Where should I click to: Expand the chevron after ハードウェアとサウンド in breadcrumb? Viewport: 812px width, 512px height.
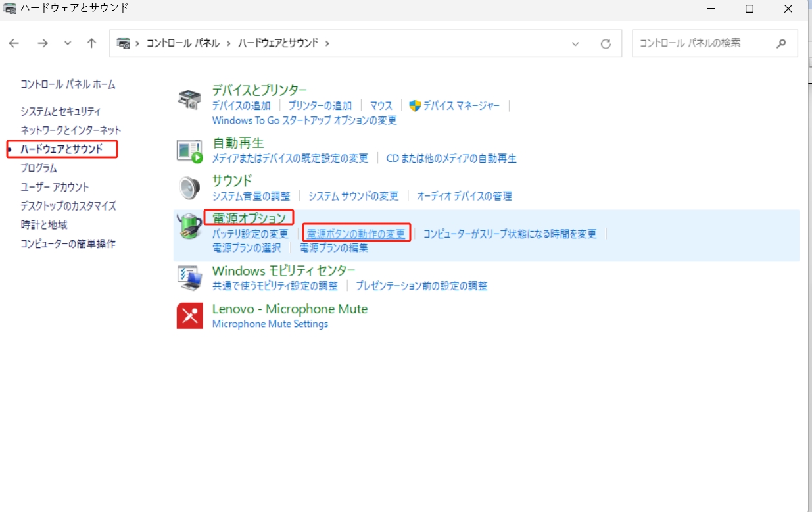327,43
